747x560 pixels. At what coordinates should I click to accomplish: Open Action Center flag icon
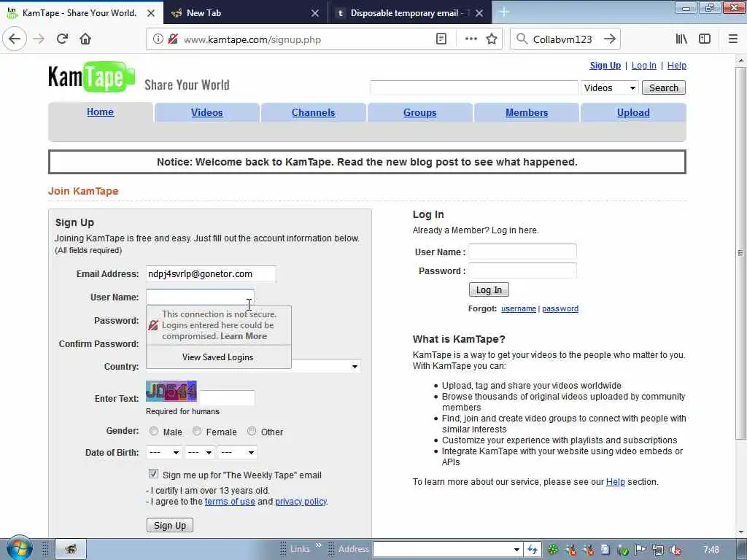click(640, 550)
